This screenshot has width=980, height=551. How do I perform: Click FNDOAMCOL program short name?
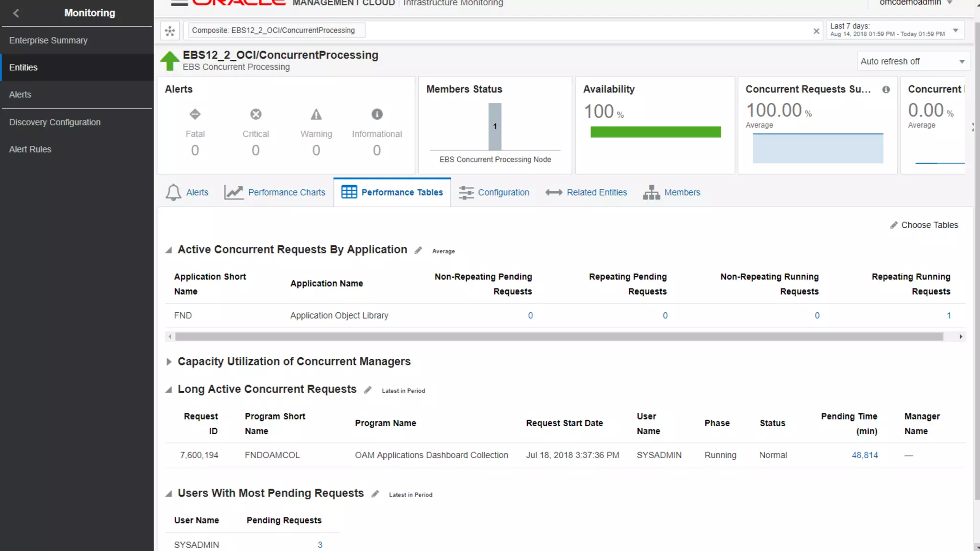(272, 455)
